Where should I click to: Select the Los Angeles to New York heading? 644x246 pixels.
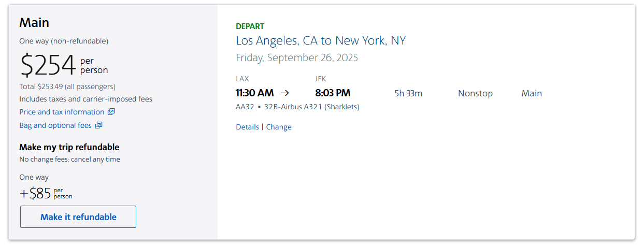[321, 40]
